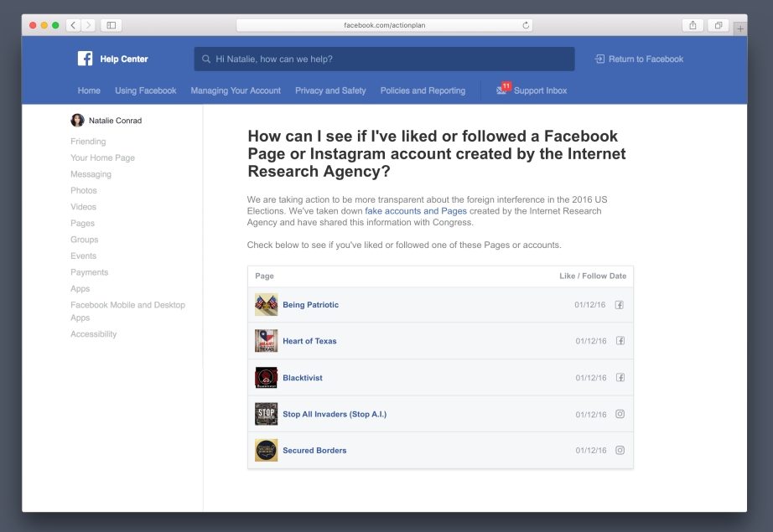Click Instagram icon in Secured Borders row
773x532 pixels.
click(x=620, y=450)
